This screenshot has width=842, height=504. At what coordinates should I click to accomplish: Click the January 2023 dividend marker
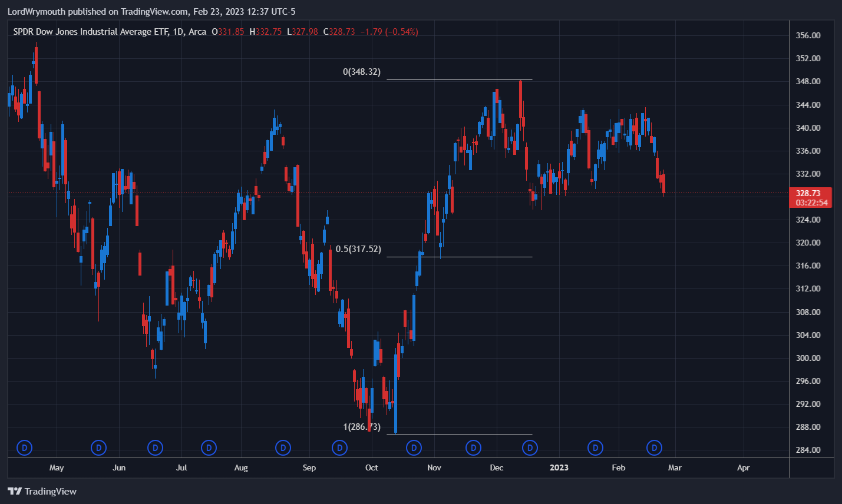click(595, 448)
